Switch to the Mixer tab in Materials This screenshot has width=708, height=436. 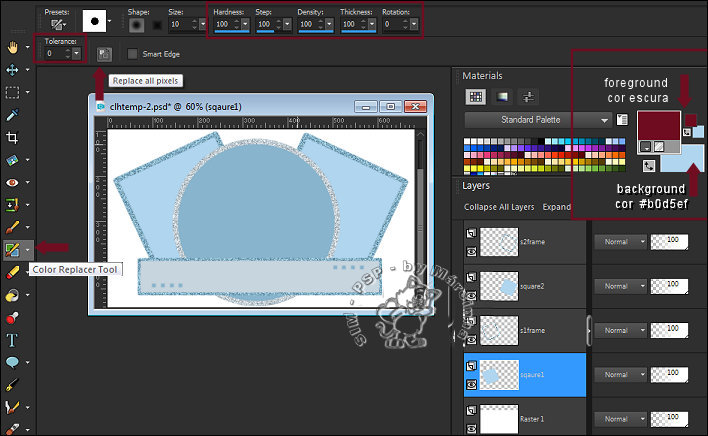pyautogui.click(x=528, y=96)
